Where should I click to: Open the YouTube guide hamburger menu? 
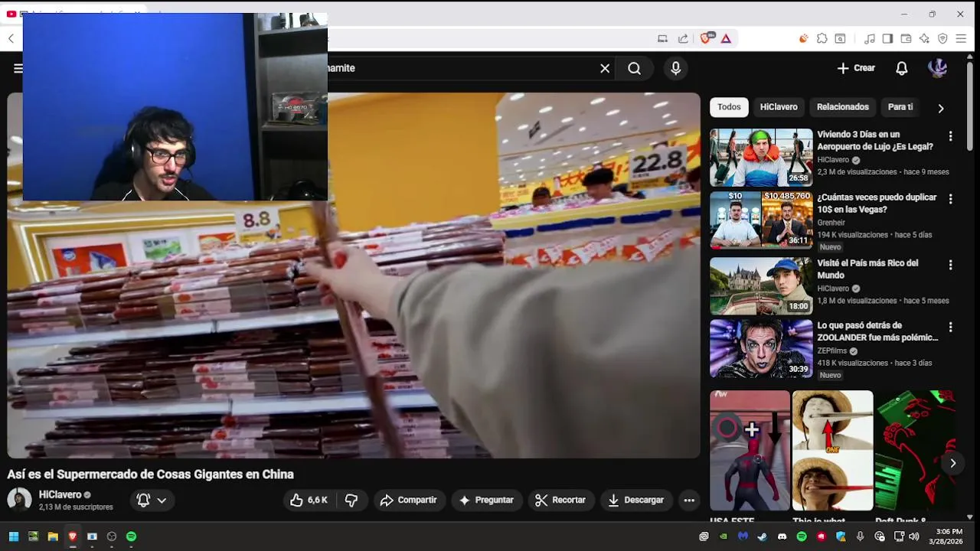click(17, 68)
